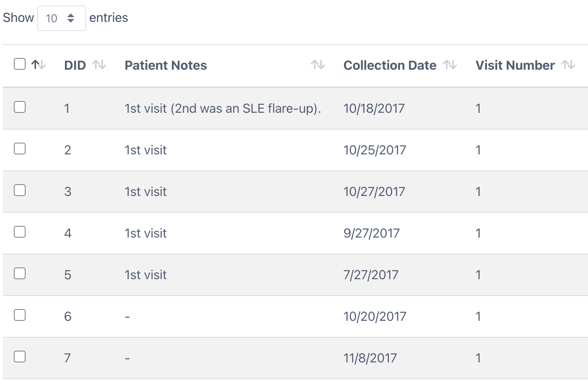Sort table by Collection Date arrows
Screen dimensions: 588x381
click(x=450, y=65)
